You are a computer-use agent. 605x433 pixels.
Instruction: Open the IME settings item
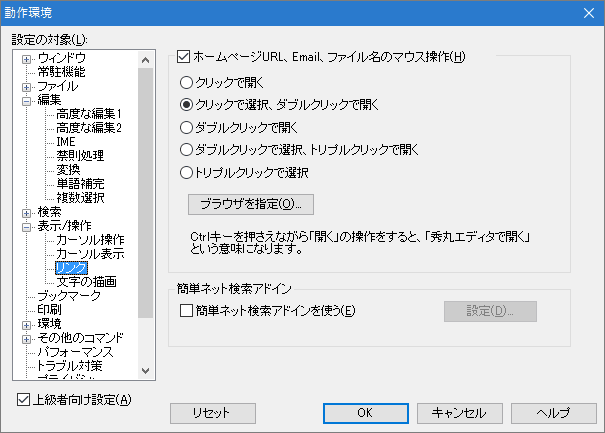[x=67, y=142]
